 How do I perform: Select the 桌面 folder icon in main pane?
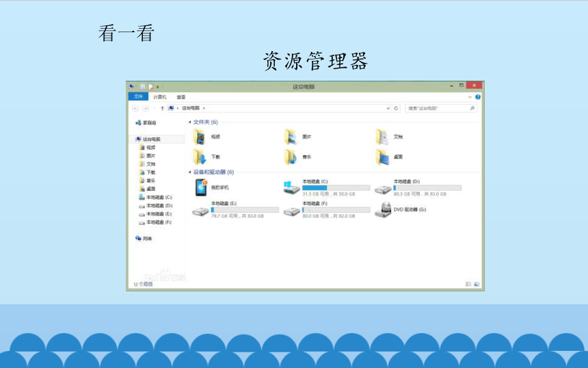pyautogui.click(x=382, y=157)
